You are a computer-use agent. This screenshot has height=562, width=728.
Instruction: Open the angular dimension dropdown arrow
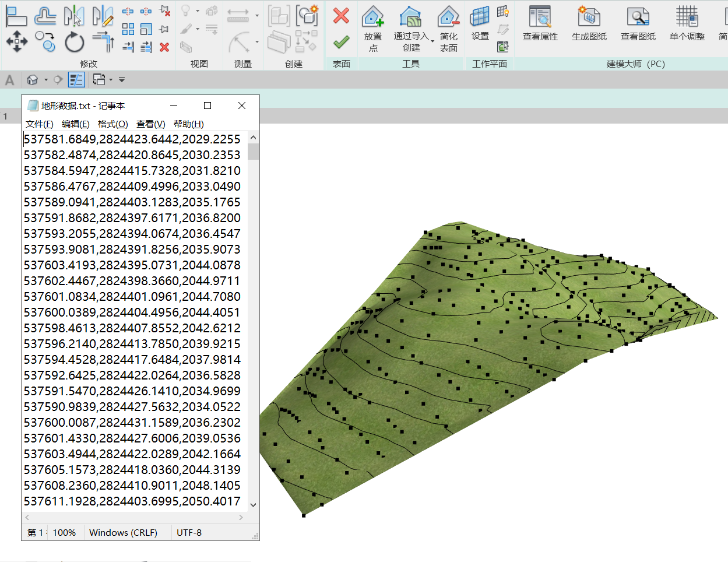[x=257, y=42]
